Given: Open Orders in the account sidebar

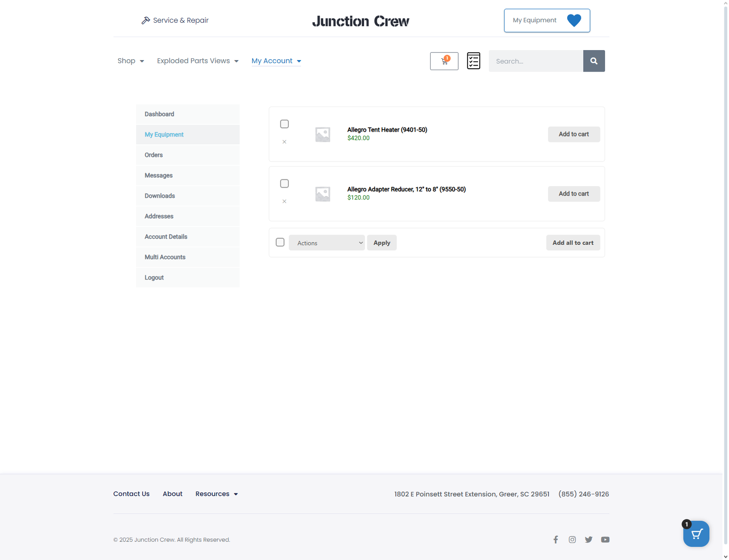Looking at the screenshot, I should click(154, 155).
